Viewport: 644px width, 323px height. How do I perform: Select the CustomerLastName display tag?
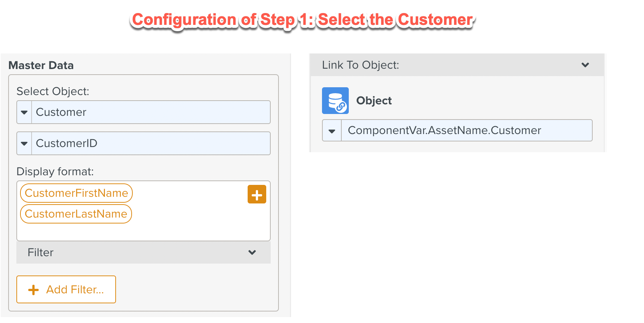coord(76,214)
